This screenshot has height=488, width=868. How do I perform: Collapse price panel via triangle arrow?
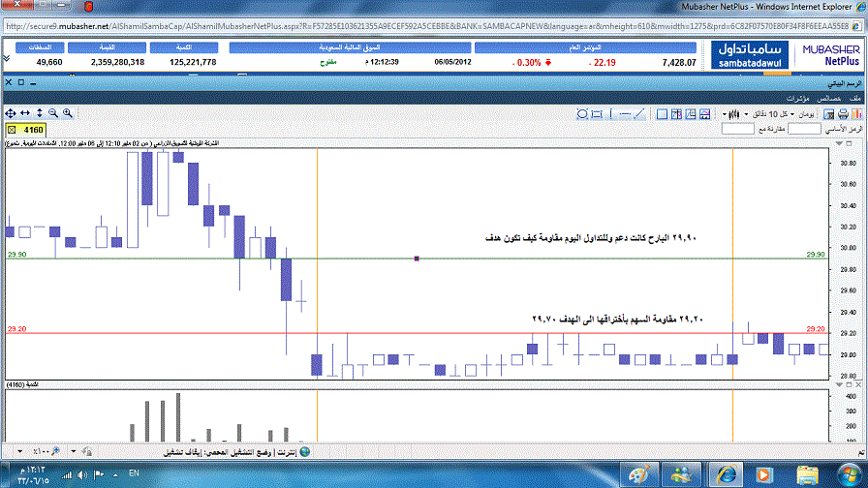(x=839, y=143)
